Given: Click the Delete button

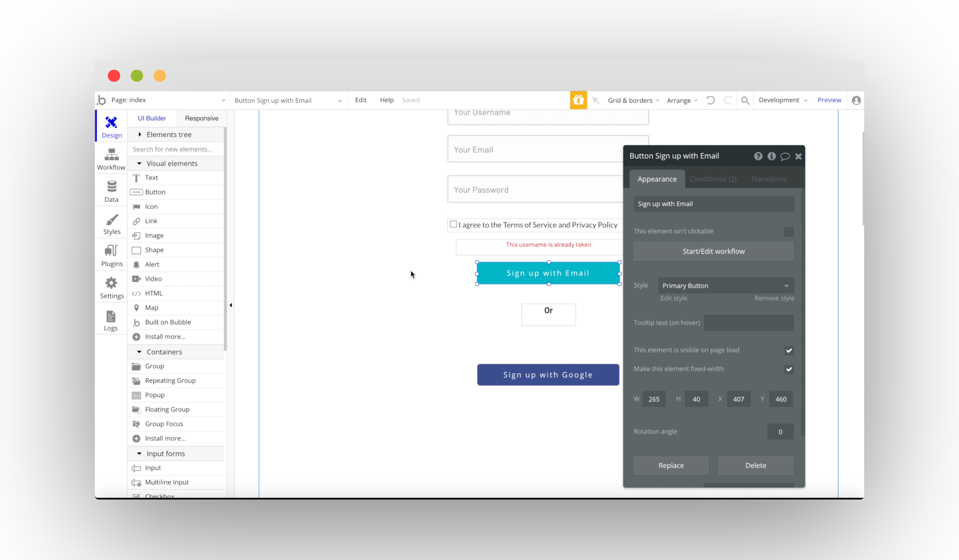Looking at the screenshot, I should click(x=755, y=465).
